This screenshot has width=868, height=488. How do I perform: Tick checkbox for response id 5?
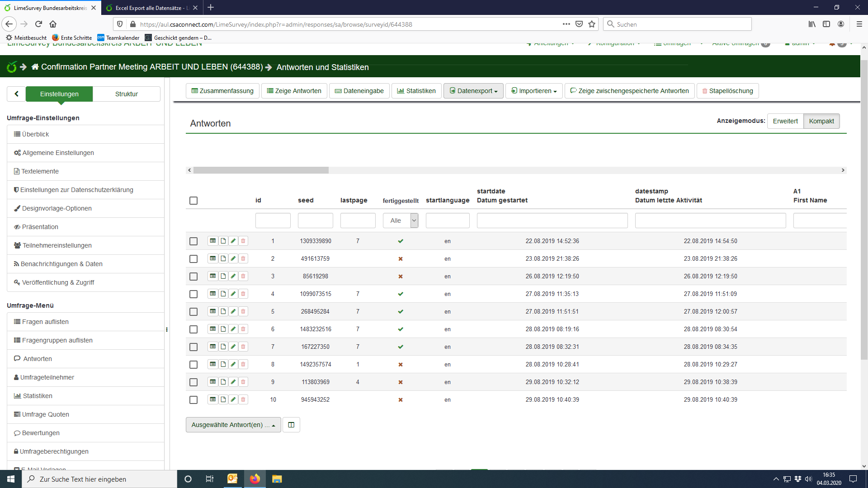[193, 312]
